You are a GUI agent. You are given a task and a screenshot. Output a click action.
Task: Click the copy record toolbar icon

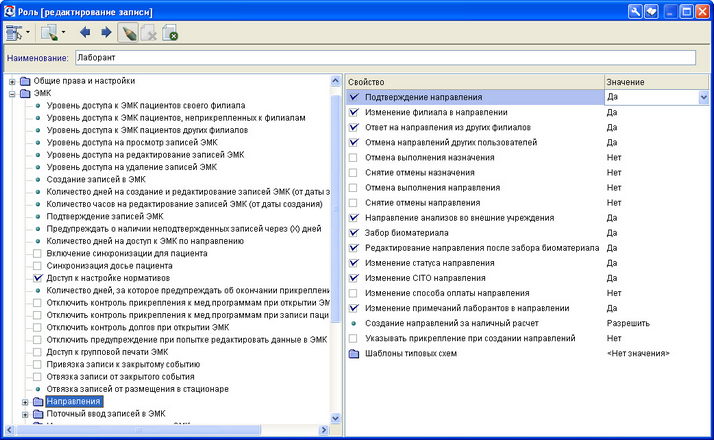[x=170, y=33]
